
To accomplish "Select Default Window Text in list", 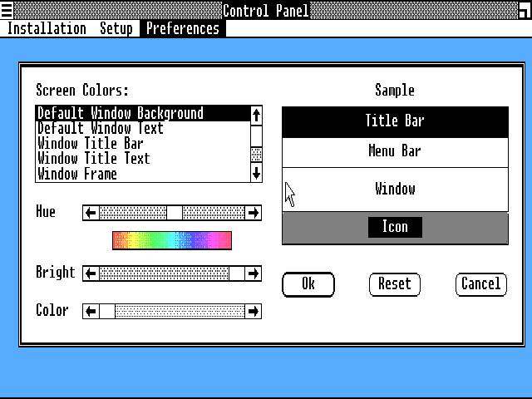I will 143,129.
